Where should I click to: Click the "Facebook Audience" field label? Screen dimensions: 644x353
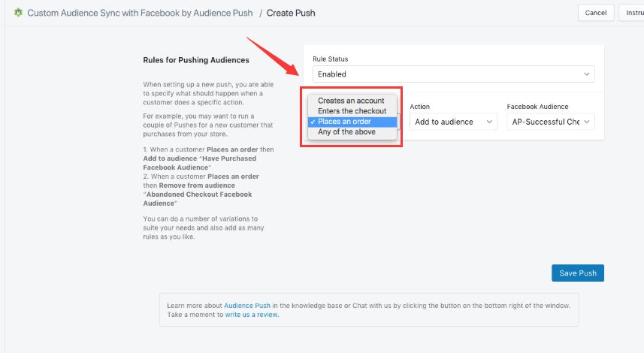(537, 107)
